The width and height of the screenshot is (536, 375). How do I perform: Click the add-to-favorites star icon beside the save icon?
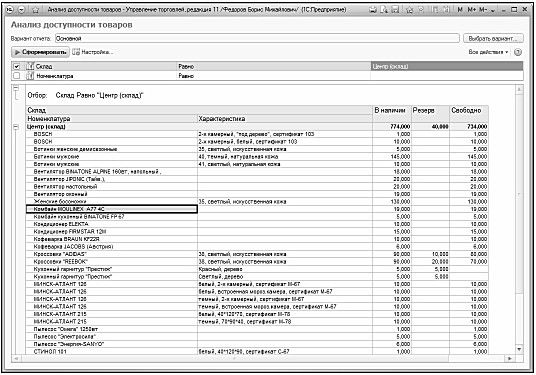tap(409, 10)
